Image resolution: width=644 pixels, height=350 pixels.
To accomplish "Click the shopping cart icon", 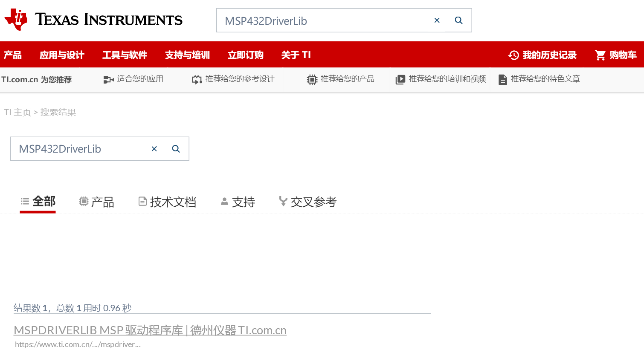I will (x=600, y=55).
